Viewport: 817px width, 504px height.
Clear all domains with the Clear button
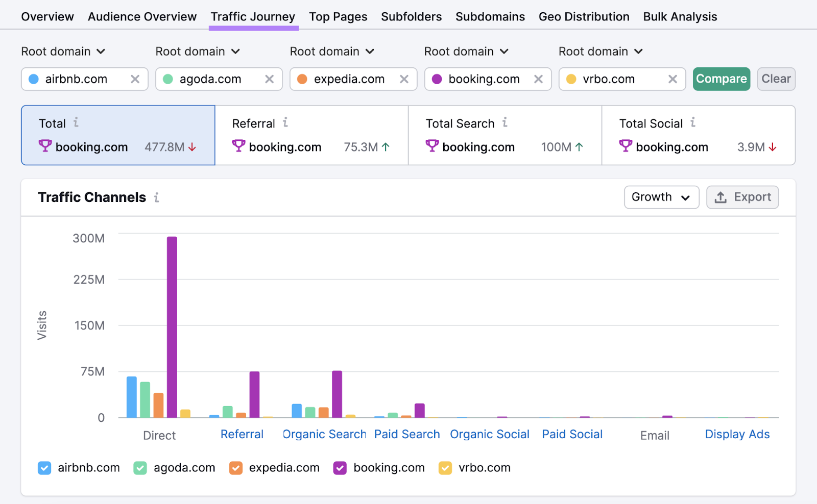[x=776, y=79]
